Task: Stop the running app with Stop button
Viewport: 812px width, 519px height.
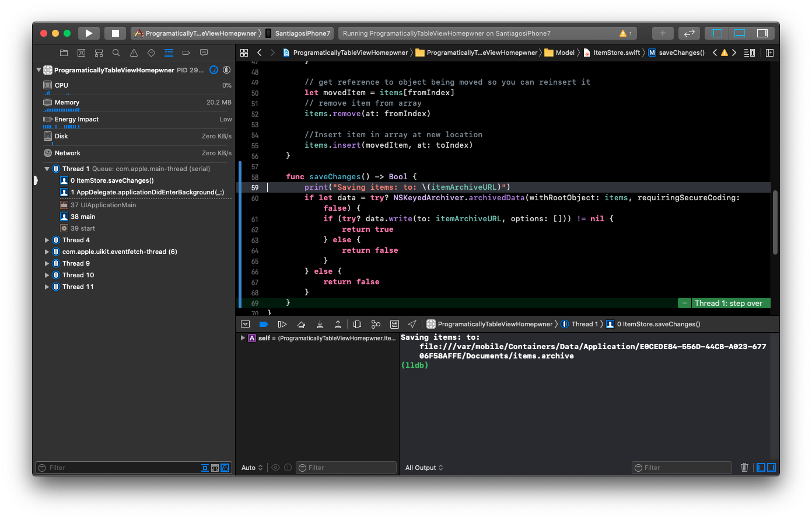Action: (116, 33)
